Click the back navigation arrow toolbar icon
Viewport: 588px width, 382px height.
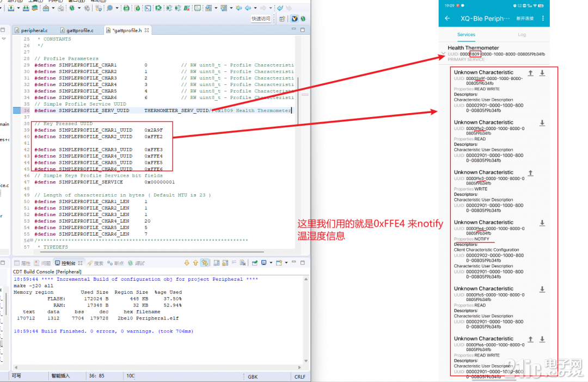point(248,8)
